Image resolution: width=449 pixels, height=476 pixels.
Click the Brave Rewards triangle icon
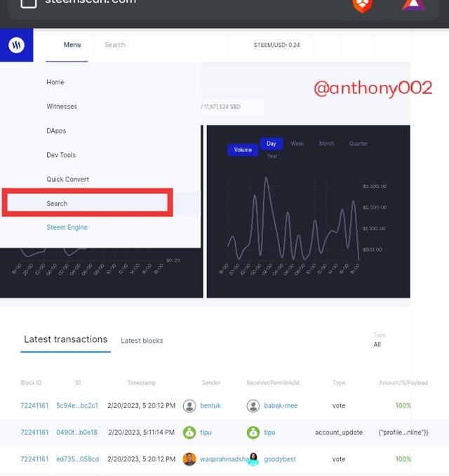pos(413,5)
